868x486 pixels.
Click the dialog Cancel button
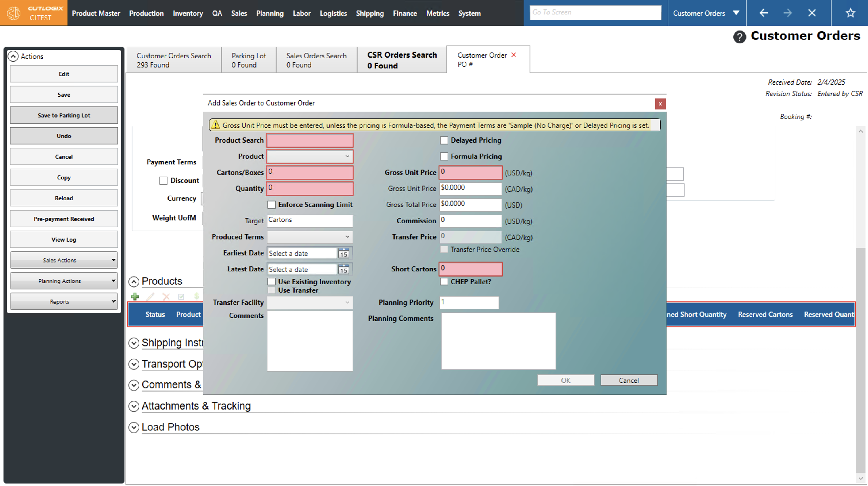coord(628,380)
